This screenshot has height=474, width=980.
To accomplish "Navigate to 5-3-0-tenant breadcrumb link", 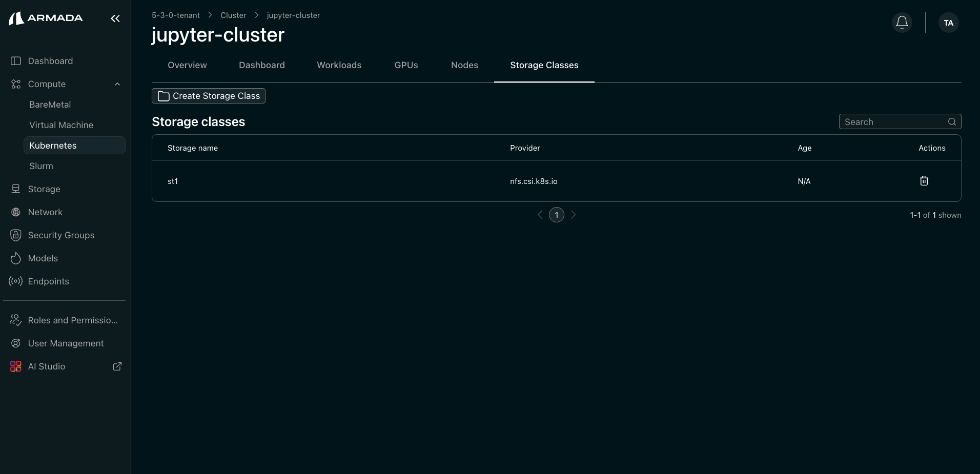I will tap(176, 15).
